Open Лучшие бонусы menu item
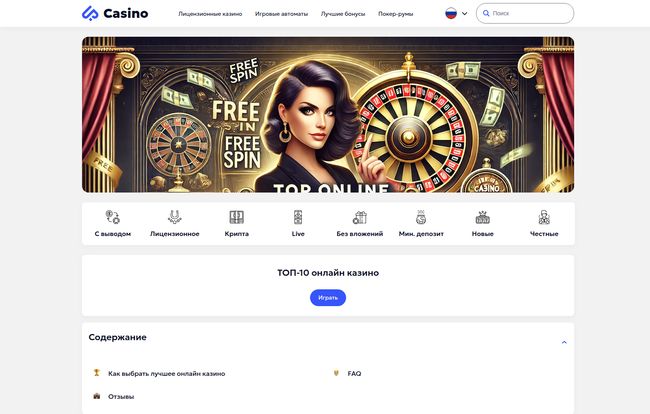650x414 pixels. pos(343,14)
